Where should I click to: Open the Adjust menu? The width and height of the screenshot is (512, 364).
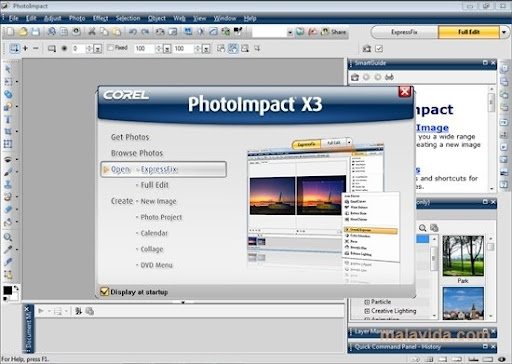point(53,18)
